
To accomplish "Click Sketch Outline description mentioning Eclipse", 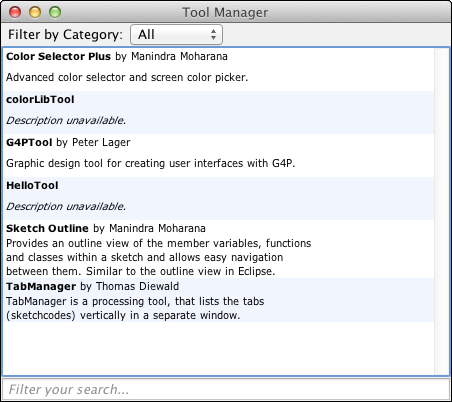I will click(x=159, y=257).
